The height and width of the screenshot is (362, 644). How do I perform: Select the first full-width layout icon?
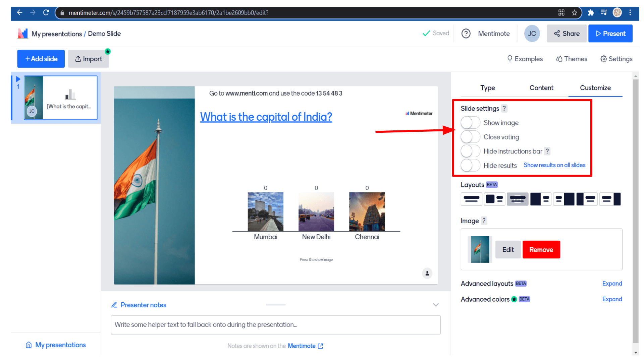[x=471, y=199]
